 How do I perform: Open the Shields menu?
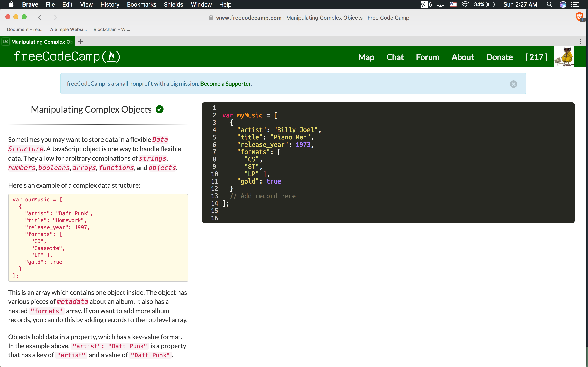[x=173, y=5]
